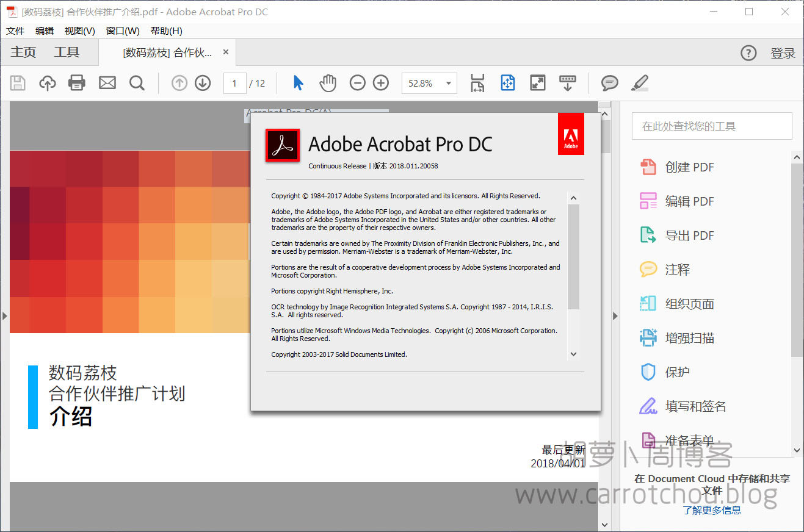Close the [数码荔枝] document tab

pyautogui.click(x=225, y=52)
